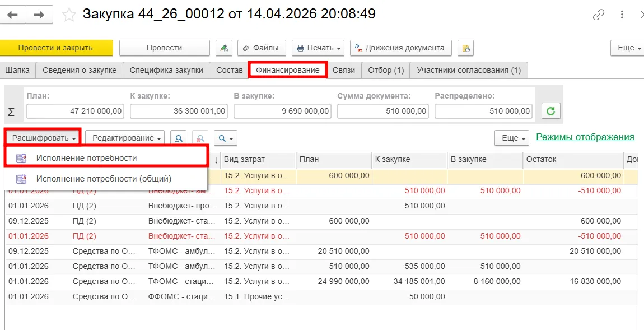
Task: Select the 34 185 001,00 cell
Action: (x=409, y=281)
